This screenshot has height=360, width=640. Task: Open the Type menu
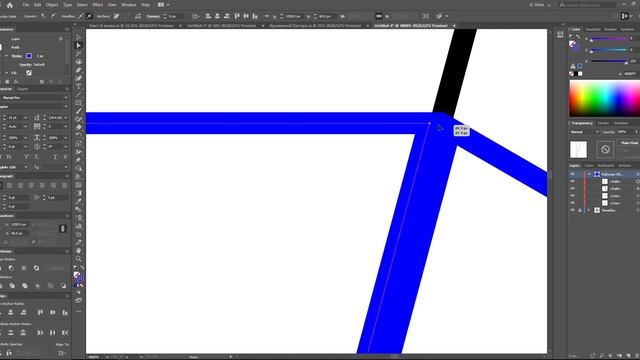(x=67, y=5)
